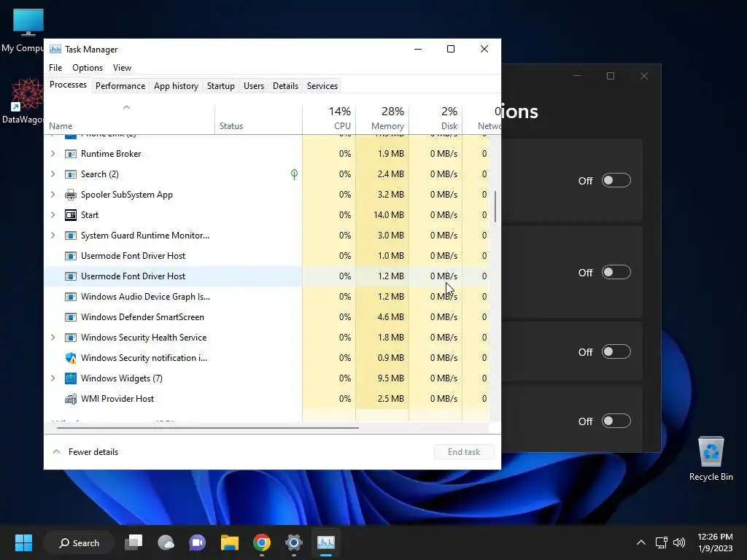The height and width of the screenshot is (560, 747).
Task: Open the View menu
Action: (122, 68)
